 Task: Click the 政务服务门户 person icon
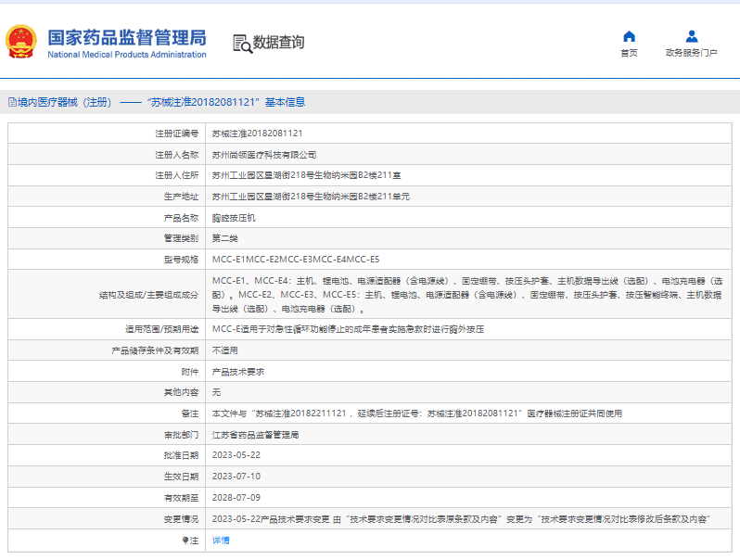pos(691,36)
